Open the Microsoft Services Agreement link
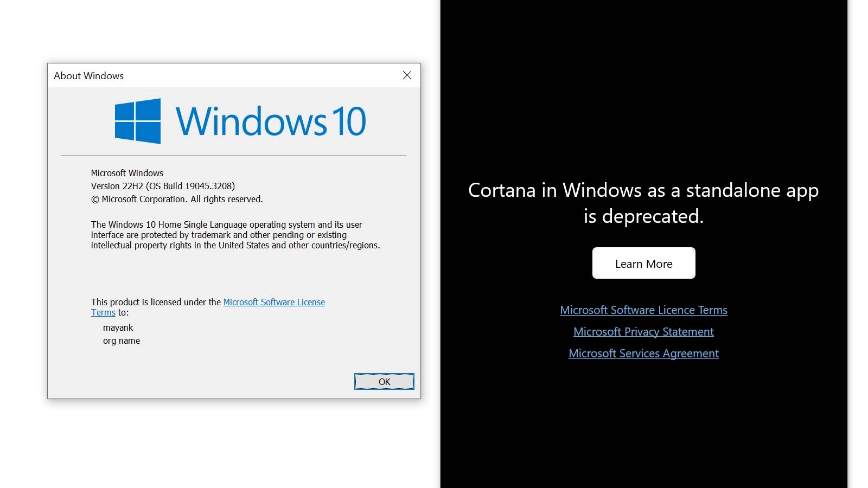Screen dimensions: 868x488 pyautogui.click(x=643, y=354)
